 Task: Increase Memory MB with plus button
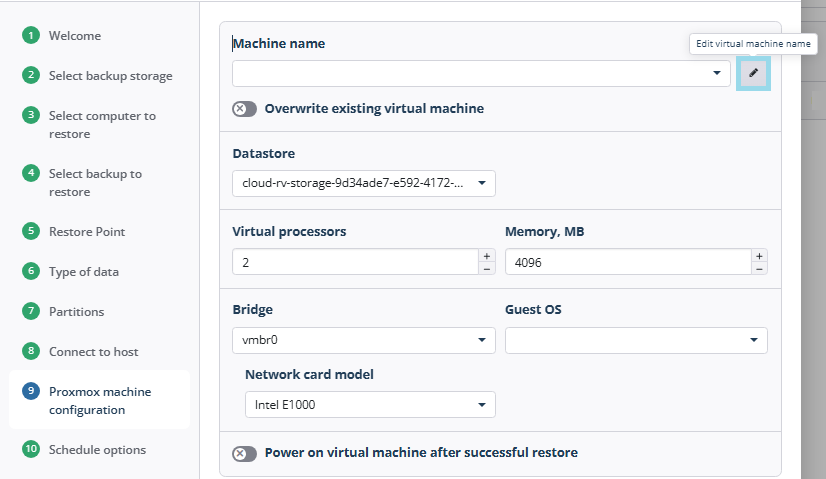759,256
